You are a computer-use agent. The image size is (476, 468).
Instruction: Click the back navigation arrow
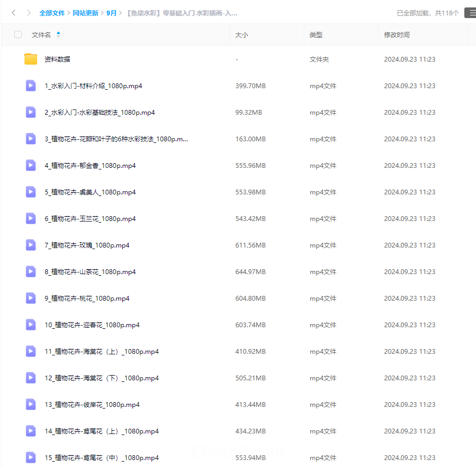(13, 13)
